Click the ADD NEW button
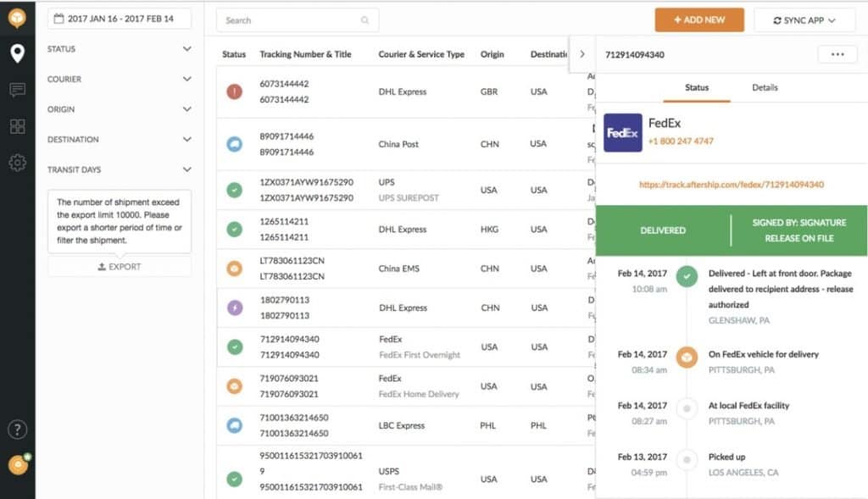Screen dimensions: 868x499 (x=699, y=20)
